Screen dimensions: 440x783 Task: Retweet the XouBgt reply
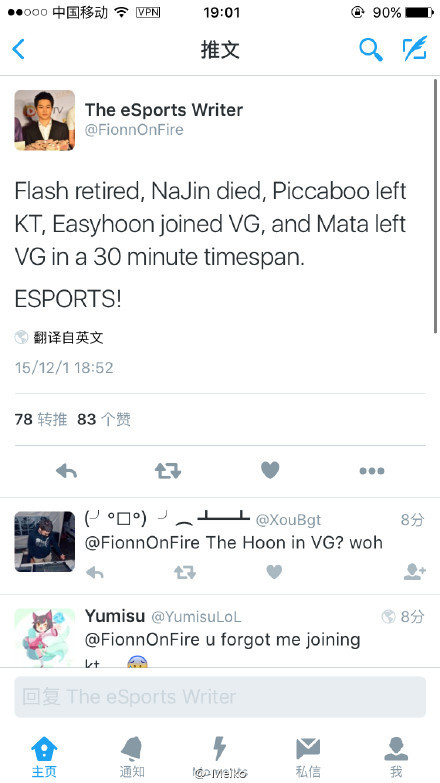[x=185, y=572]
